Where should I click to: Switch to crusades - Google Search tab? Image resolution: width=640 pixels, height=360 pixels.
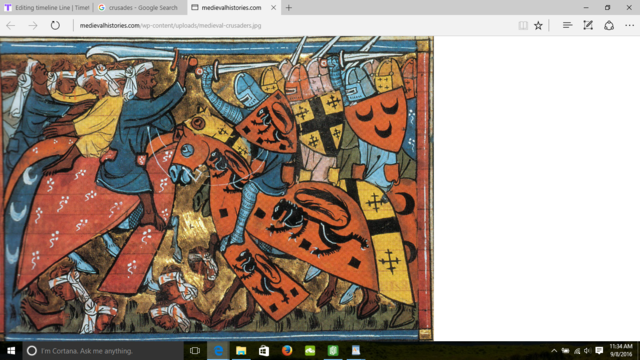tap(140, 7)
